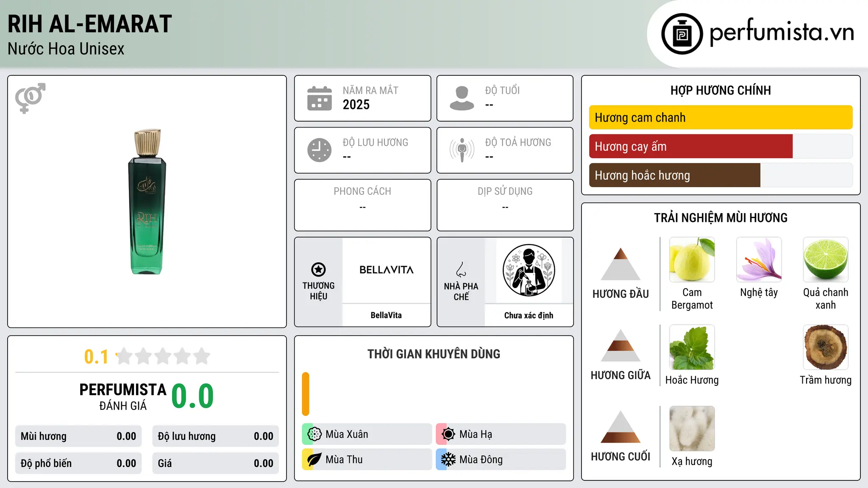
Task: Click the Mùa Thu season button
Action: click(367, 460)
